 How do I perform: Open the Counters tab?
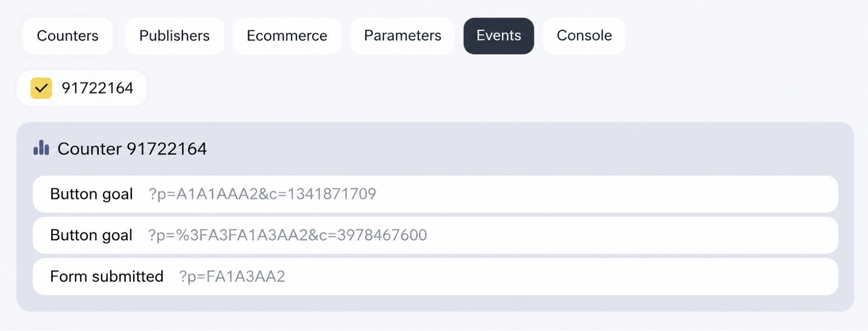(68, 36)
